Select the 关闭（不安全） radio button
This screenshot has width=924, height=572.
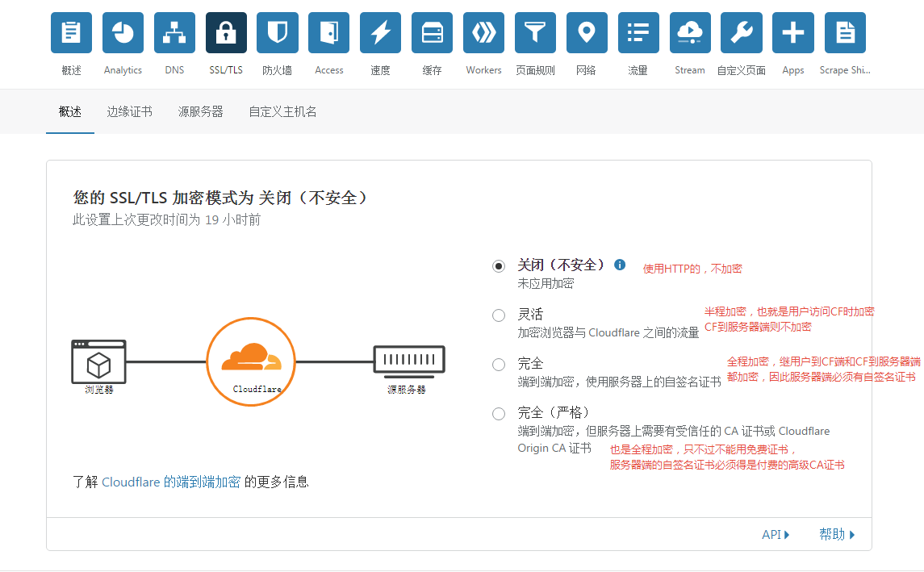pos(499,266)
